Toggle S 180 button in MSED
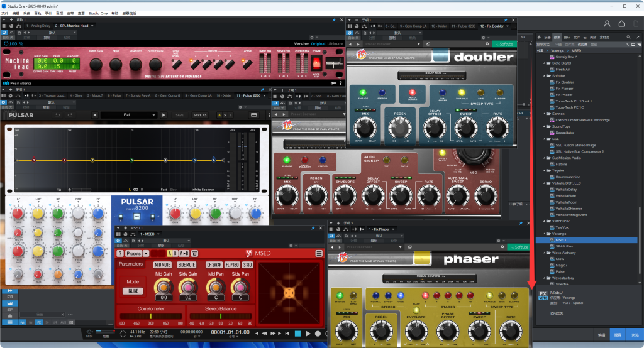Screen dimensions: 644x348 [x=247, y=264]
